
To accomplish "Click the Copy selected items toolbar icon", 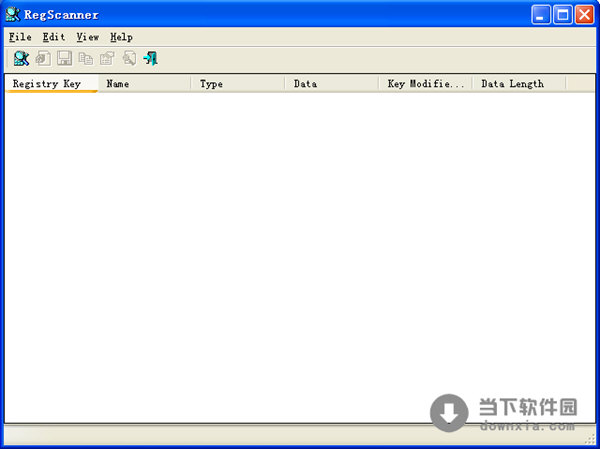I will [x=86, y=59].
